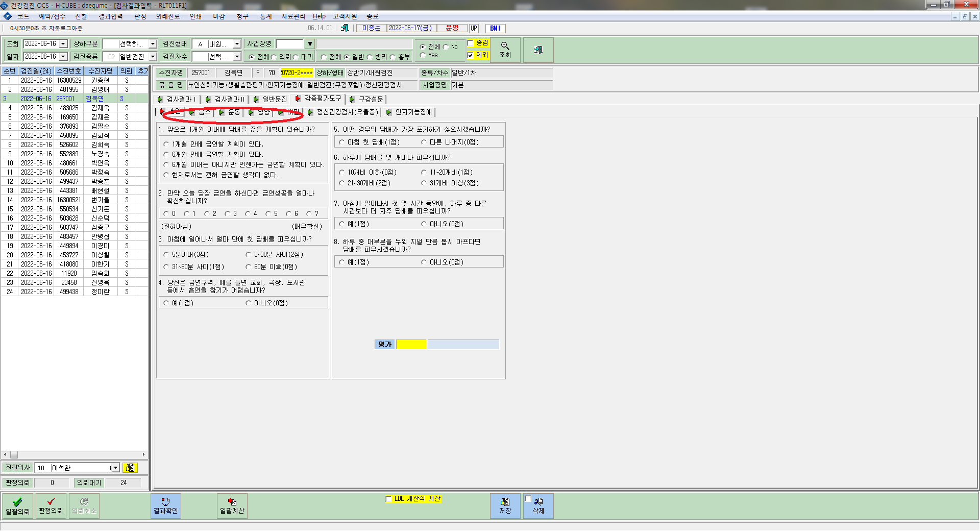980x531 pixels.
Task: Open the 사업장명 dropdown arrow
Action: point(310,44)
